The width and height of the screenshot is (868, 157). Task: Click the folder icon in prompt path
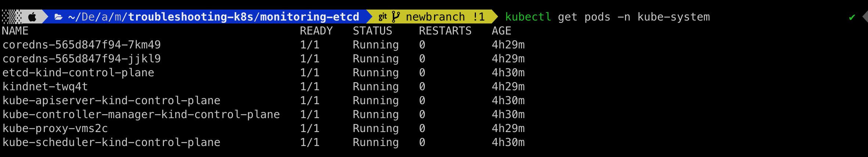tap(58, 17)
